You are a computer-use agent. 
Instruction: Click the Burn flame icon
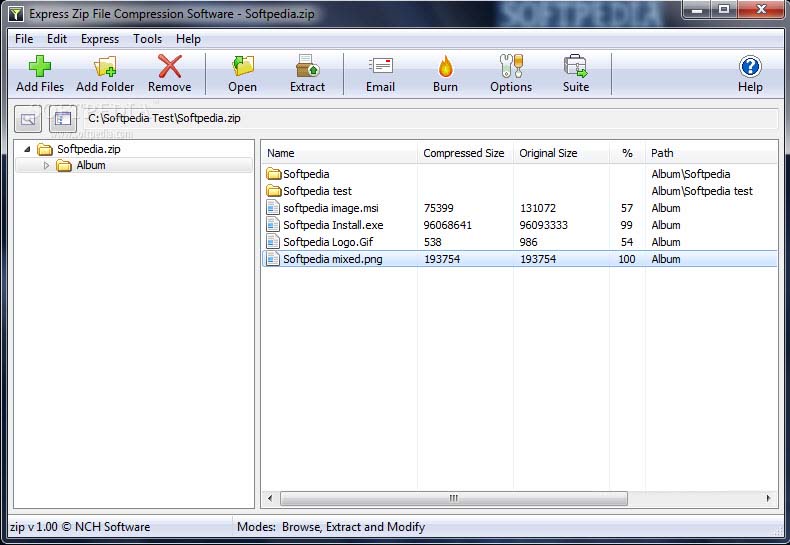(x=445, y=67)
